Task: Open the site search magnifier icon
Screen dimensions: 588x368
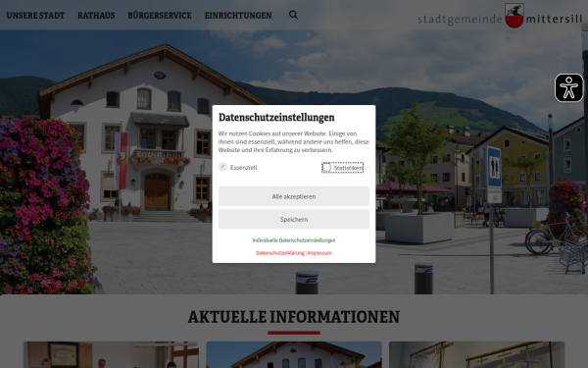Action: (x=293, y=15)
